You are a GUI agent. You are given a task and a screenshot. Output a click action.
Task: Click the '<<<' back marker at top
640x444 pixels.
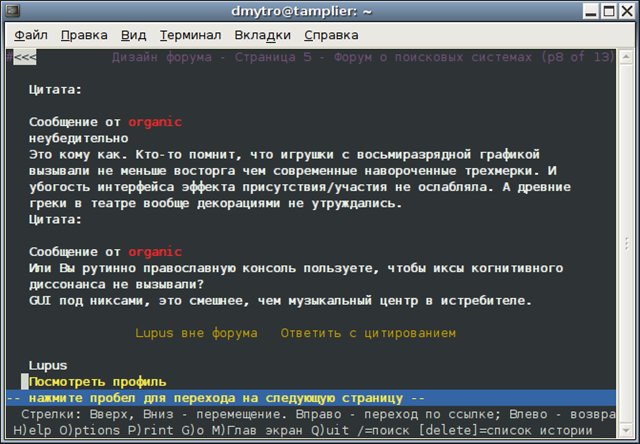[x=24, y=57]
